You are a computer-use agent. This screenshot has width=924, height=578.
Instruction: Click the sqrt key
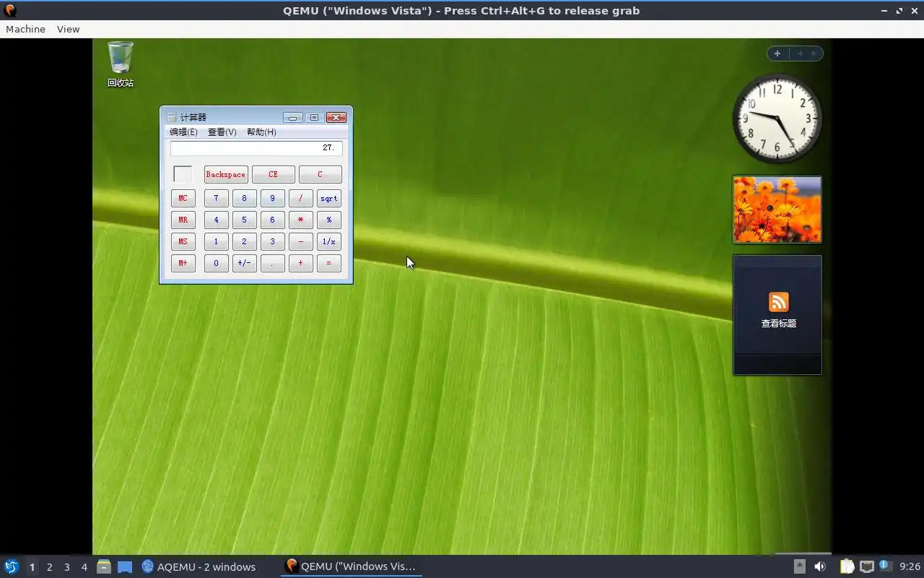(328, 198)
